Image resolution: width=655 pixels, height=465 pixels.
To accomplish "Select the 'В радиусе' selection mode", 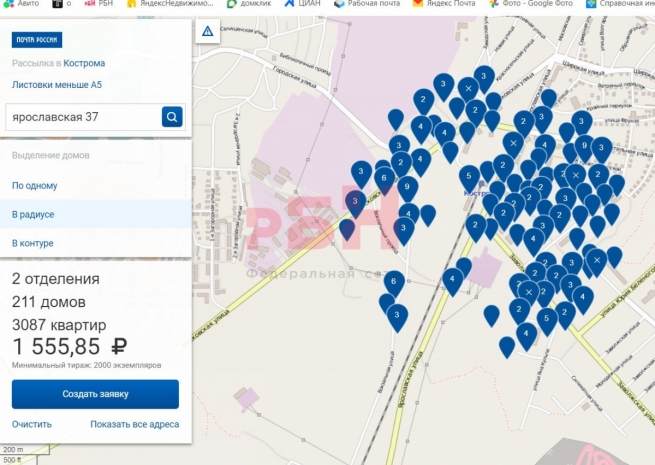I will click(x=33, y=214).
